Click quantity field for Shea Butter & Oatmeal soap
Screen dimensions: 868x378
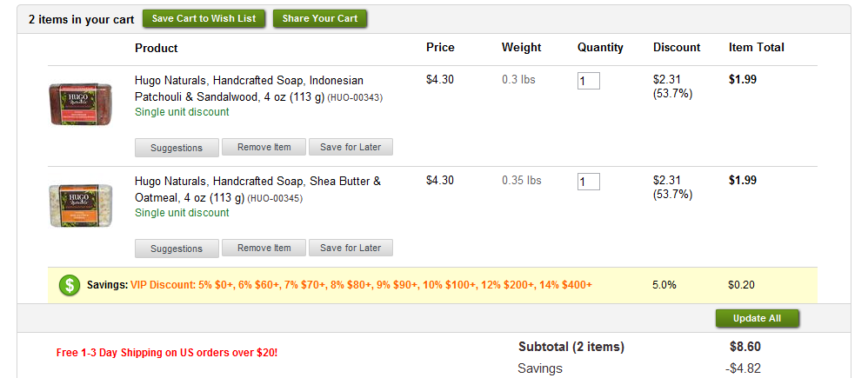coord(588,182)
